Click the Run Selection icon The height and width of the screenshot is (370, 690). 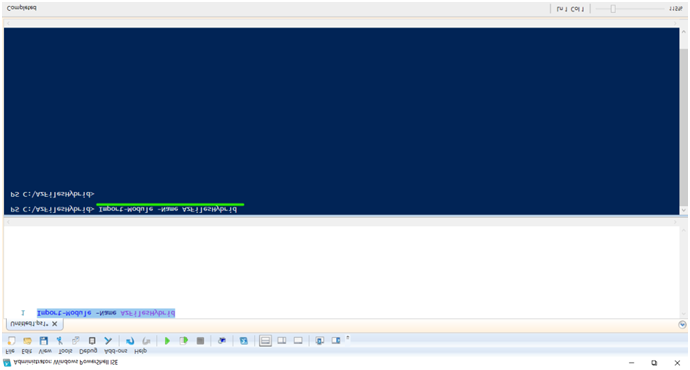[x=184, y=341]
